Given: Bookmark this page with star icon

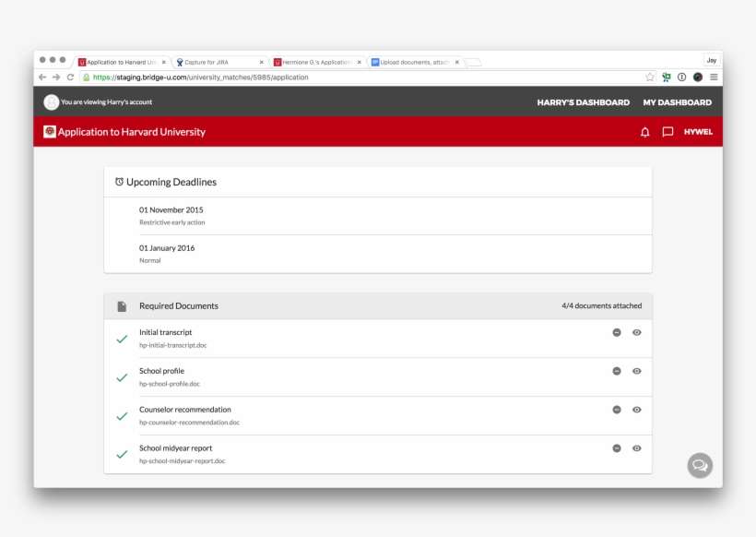Looking at the screenshot, I should (x=650, y=78).
